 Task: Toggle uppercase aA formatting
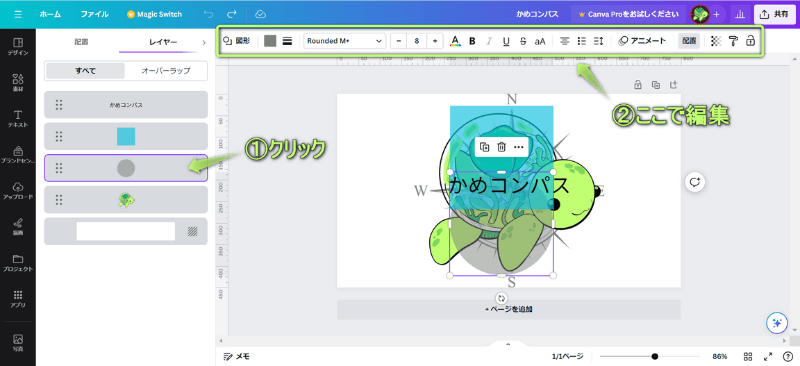[540, 41]
